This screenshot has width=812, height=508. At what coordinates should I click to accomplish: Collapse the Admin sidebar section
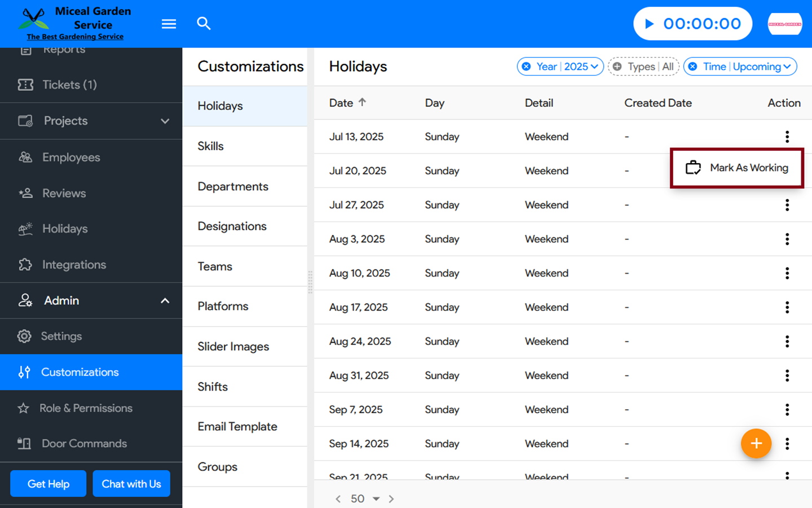pyautogui.click(x=165, y=301)
